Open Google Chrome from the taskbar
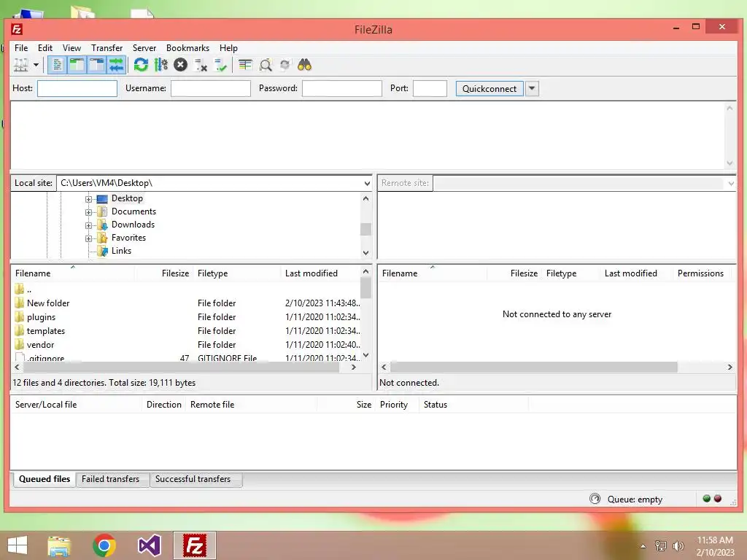This screenshot has width=747, height=560. tap(104, 545)
